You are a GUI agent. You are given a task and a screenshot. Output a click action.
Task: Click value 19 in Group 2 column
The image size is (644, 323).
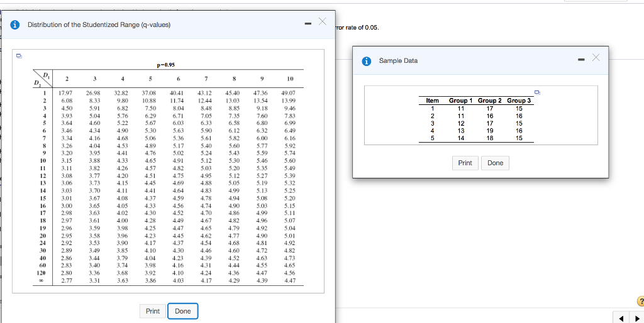[x=490, y=131]
